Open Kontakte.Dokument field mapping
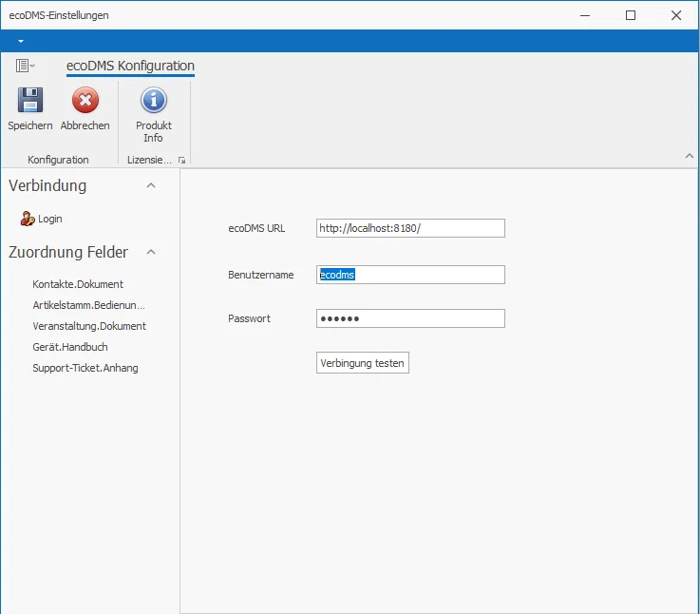This screenshot has width=700, height=614. tap(78, 284)
